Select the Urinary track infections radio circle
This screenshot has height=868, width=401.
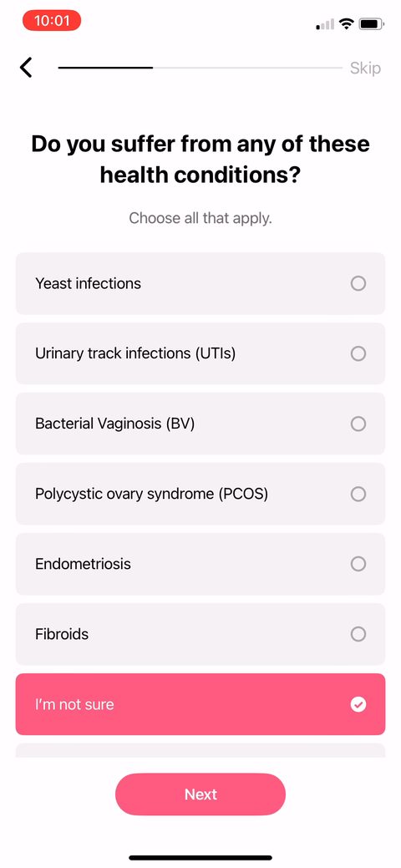point(358,353)
